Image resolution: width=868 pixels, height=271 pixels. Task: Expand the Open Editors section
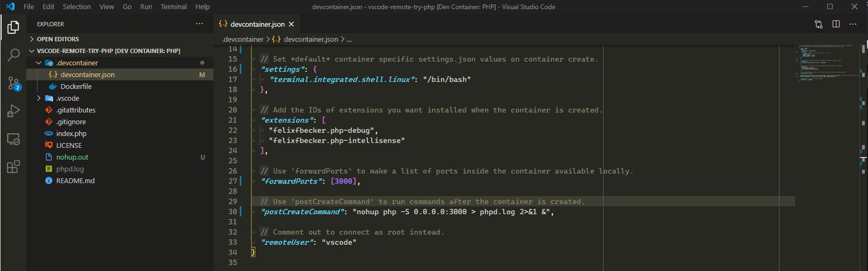(x=120, y=39)
